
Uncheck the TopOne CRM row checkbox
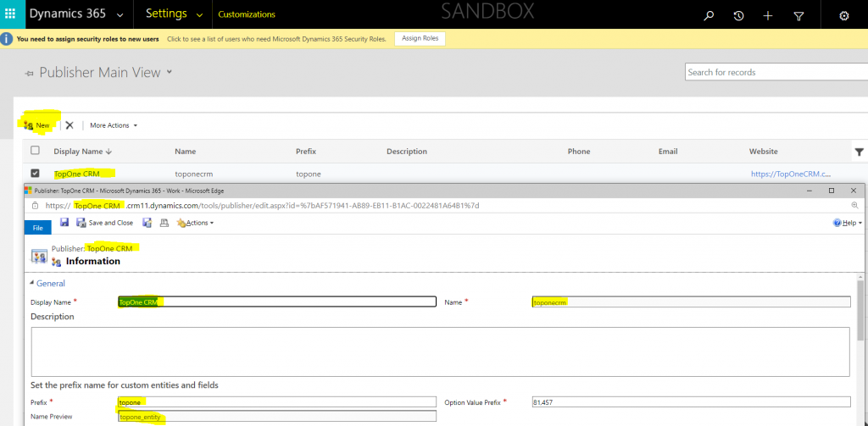(x=35, y=174)
